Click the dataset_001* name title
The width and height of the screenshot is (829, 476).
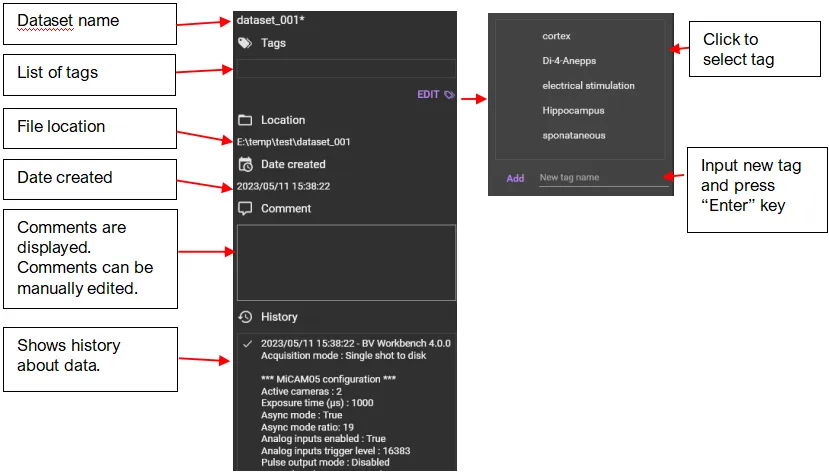[271, 20]
